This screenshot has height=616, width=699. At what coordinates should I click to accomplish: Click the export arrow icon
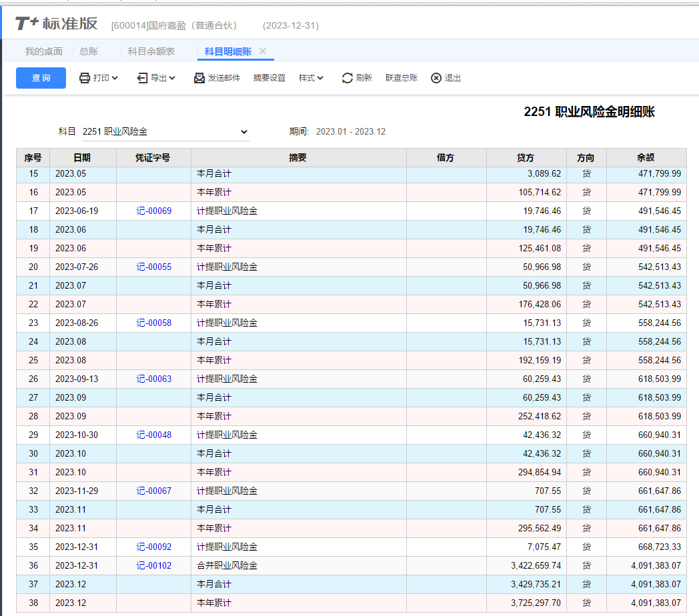142,78
